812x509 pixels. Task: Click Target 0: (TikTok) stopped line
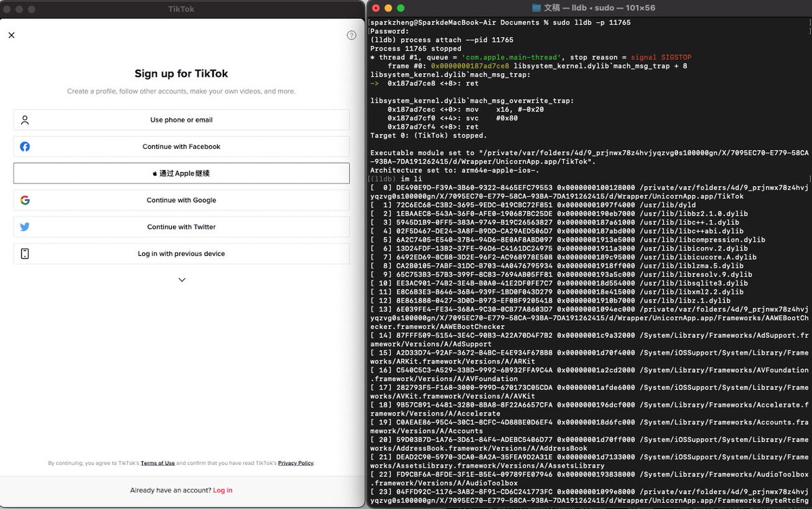click(x=428, y=135)
